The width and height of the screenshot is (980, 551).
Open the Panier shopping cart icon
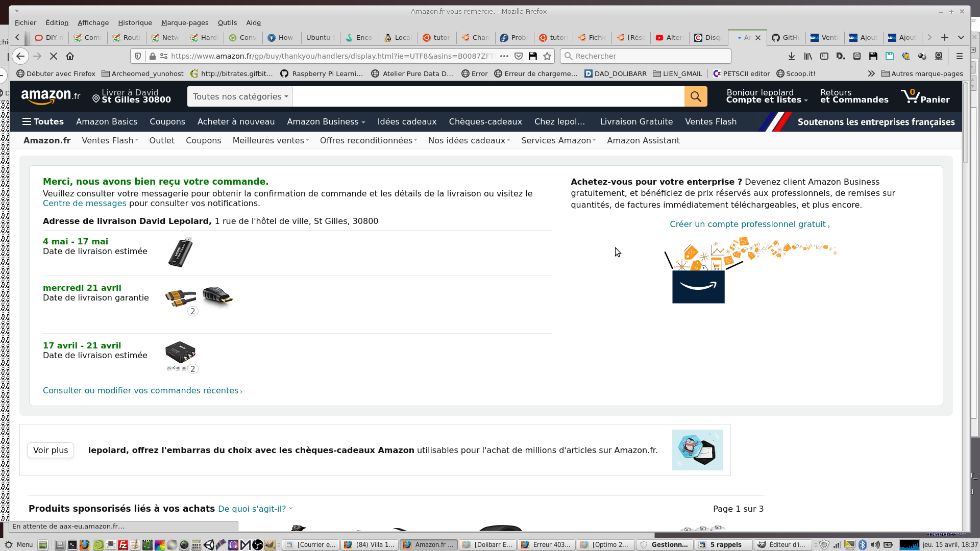pos(924,96)
